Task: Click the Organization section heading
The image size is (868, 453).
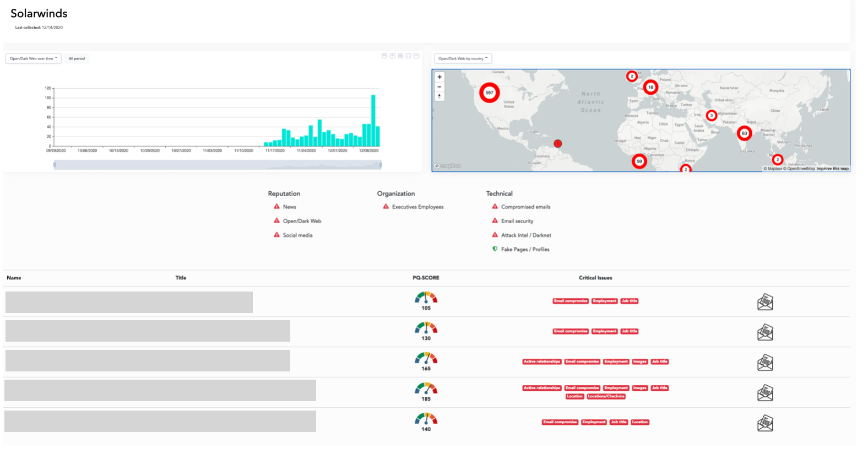Action: click(x=396, y=193)
